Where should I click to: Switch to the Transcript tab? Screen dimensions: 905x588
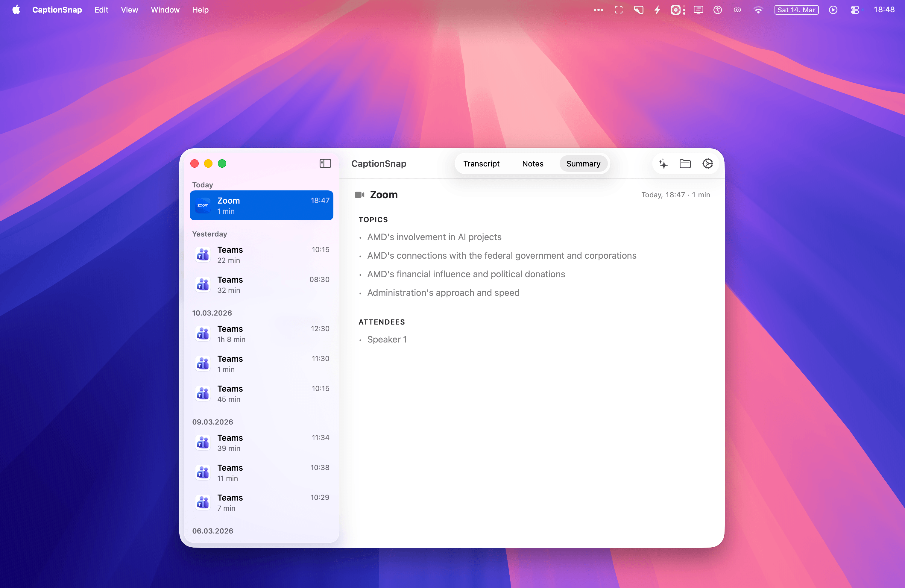(x=481, y=164)
